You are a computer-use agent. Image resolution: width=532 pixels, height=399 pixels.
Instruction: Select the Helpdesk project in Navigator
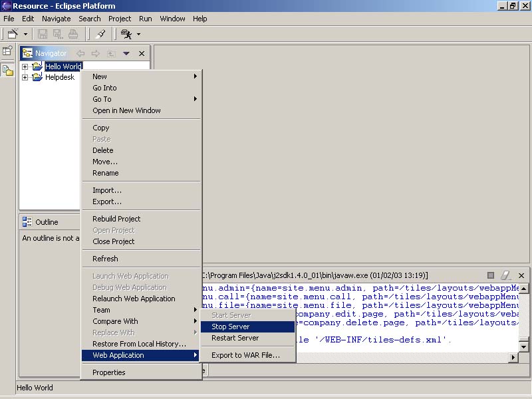point(60,77)
